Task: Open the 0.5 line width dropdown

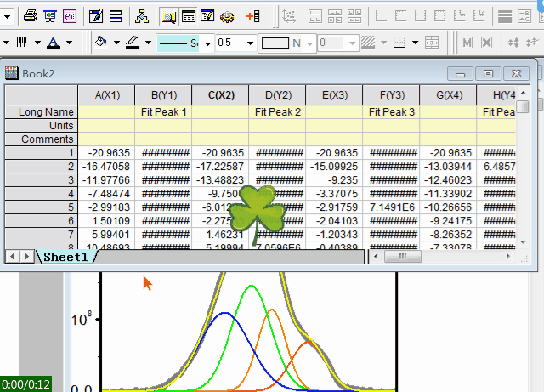Action: [x=250, y=43]
